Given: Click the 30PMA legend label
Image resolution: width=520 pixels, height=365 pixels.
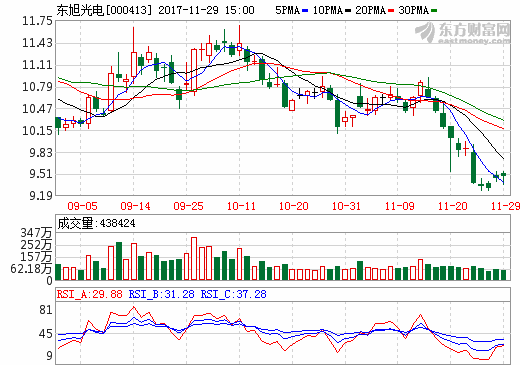Looking at the screenshot, I should click(413, 10).
